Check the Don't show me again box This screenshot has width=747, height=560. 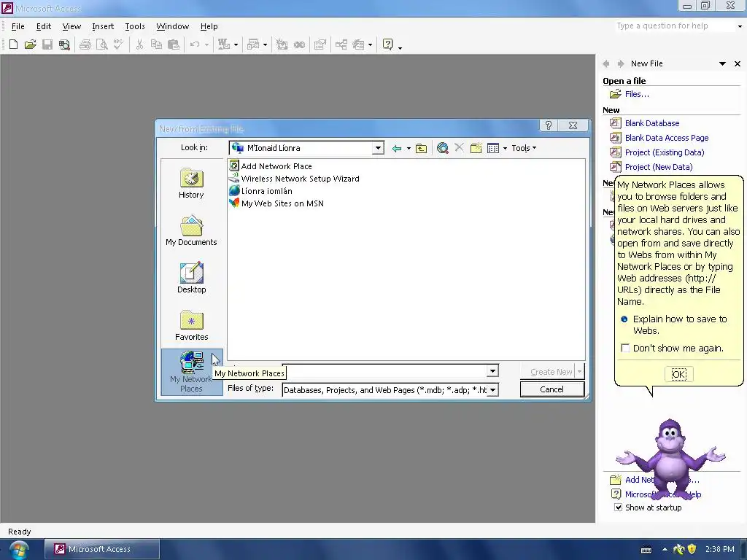pos(625,348)
